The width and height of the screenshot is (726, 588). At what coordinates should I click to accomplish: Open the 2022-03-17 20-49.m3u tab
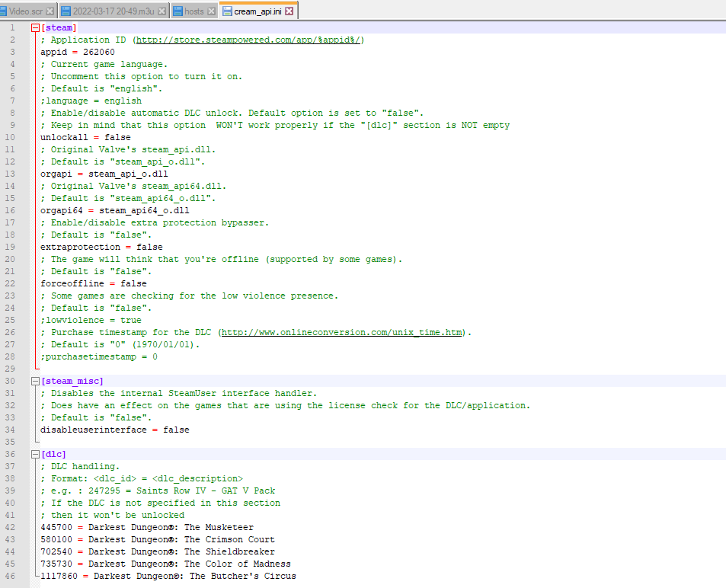(114, 11)
